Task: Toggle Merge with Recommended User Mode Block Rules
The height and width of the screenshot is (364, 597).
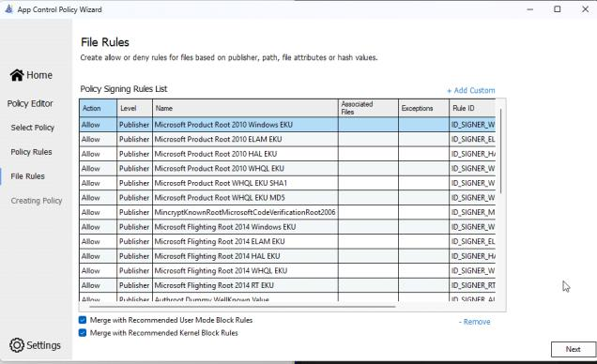Action: 83,320
